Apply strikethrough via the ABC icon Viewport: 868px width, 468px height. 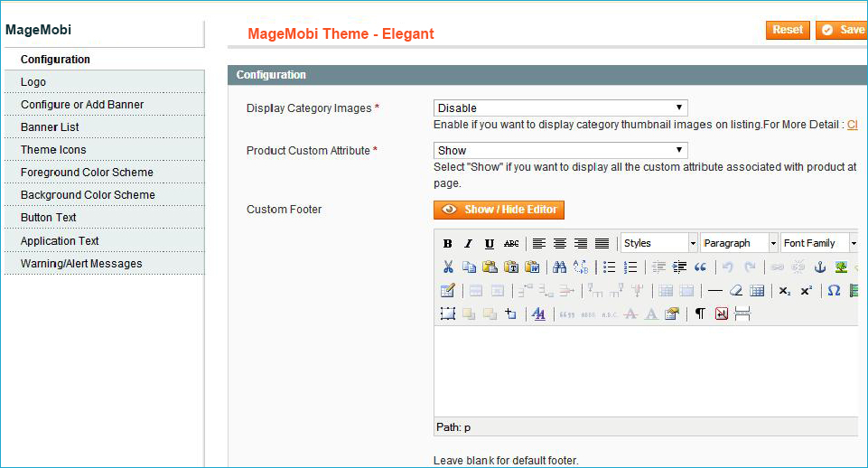[x=511, y=243]
